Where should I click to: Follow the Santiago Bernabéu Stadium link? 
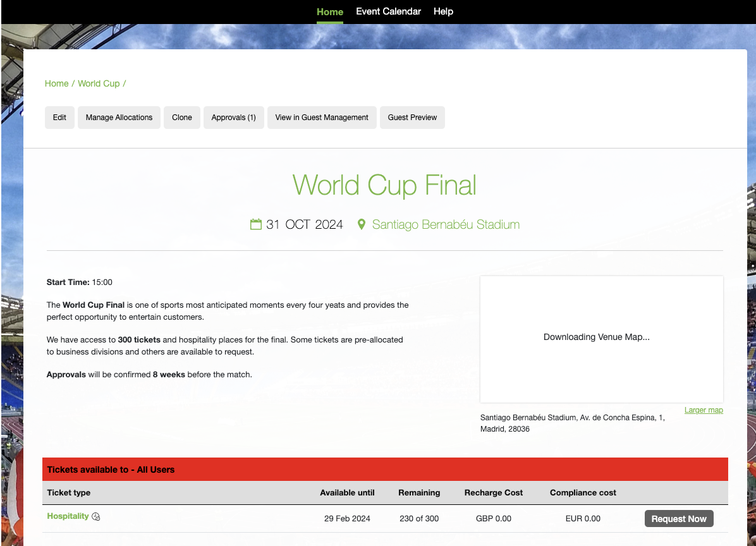point(446,224)
